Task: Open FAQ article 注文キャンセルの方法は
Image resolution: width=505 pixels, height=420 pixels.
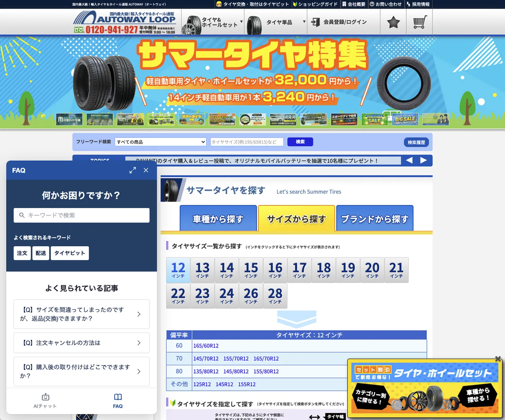Action: pos(82,343)
